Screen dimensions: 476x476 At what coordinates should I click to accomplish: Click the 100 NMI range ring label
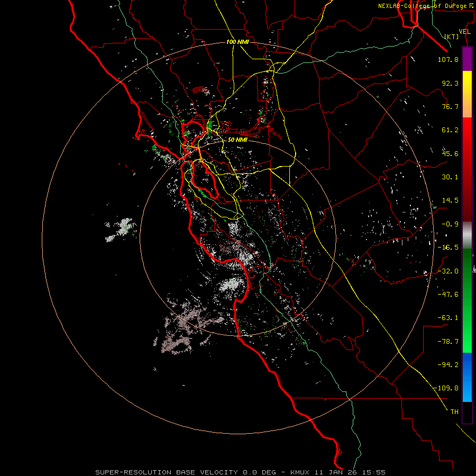point(237,42)
